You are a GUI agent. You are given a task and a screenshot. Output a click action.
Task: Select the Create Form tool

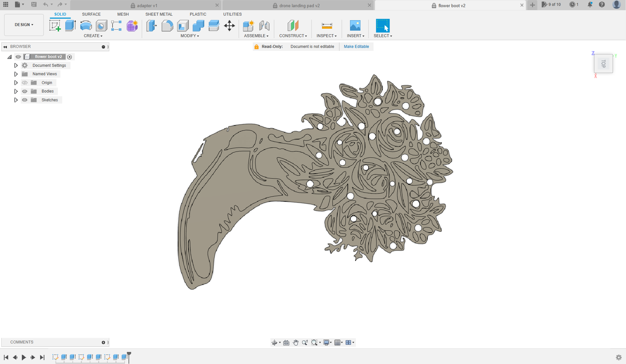132,25
